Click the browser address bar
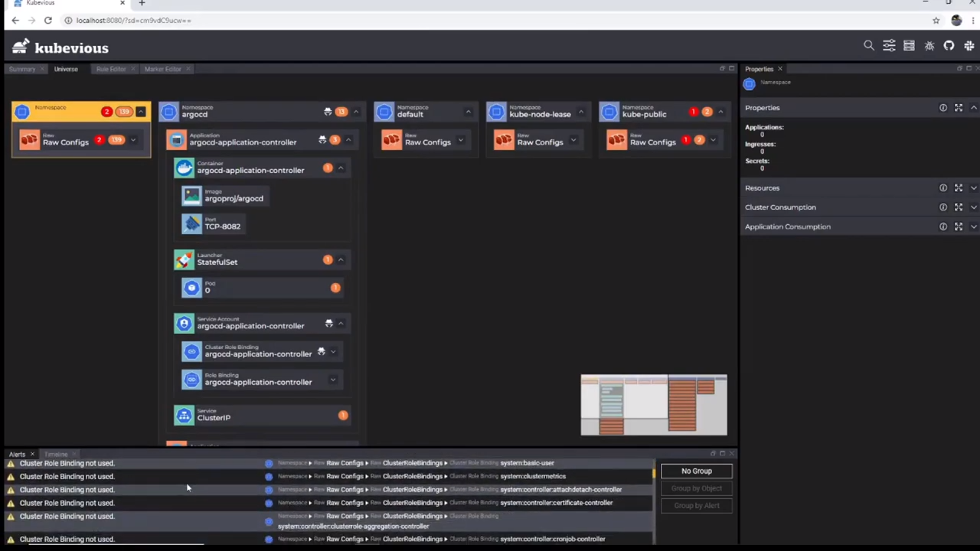The height and width of the screenshot is (551, 980). (490, 20)
